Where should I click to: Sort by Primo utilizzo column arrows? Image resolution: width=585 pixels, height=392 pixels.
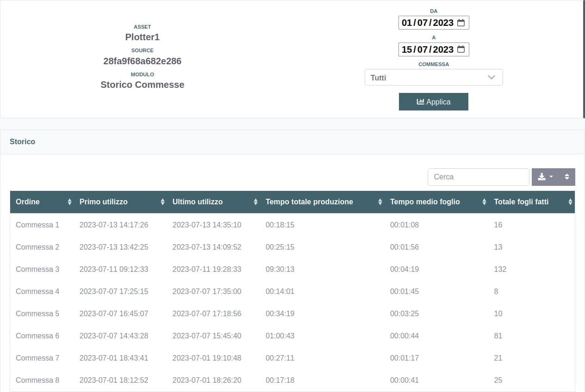pyautogui.click(x=162, y=202)
